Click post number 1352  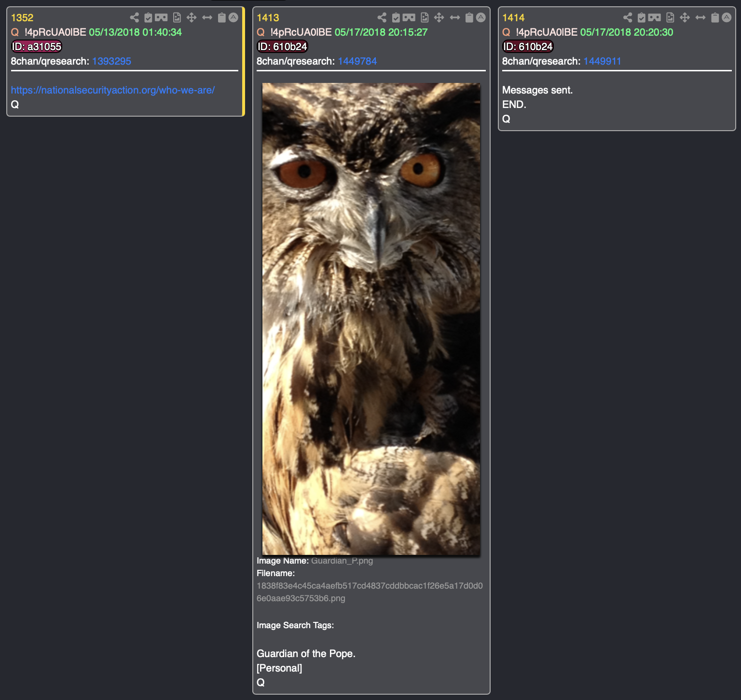pos(22,18)
